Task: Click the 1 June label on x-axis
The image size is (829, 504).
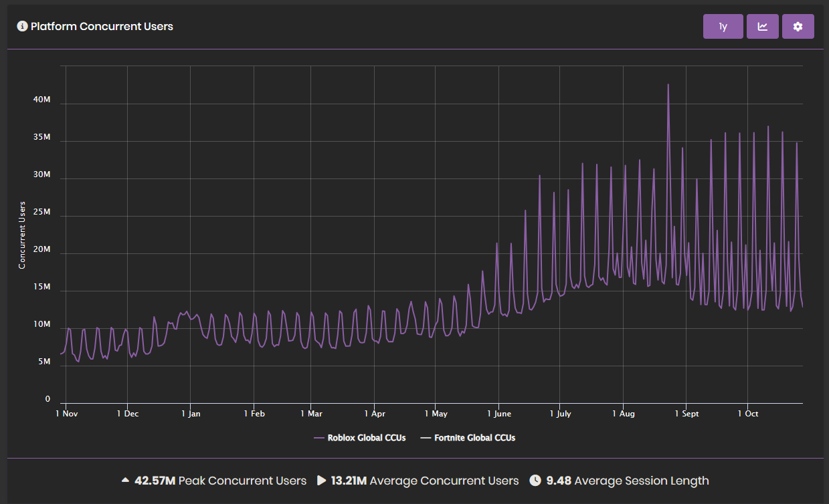Action: (x=498, y=414)
